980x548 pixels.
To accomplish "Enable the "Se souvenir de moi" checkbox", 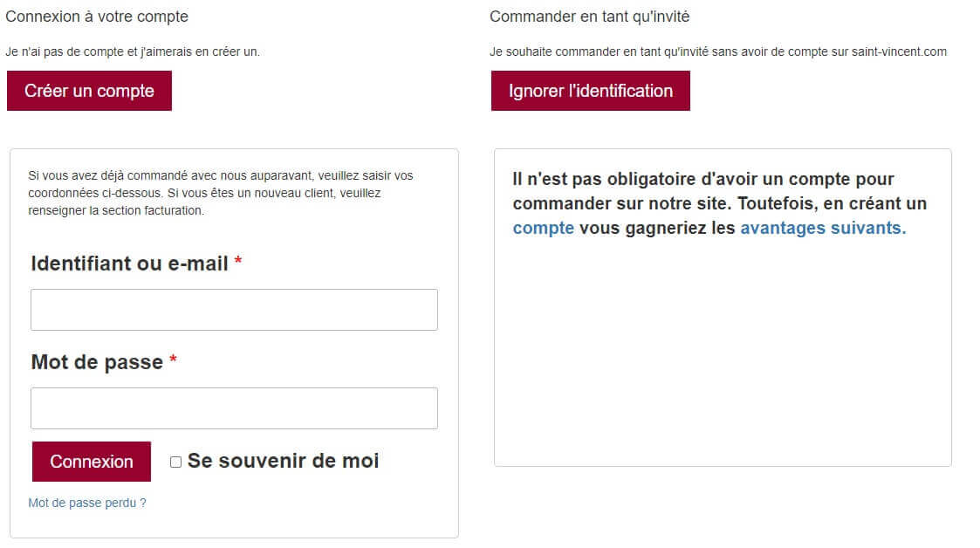I will 175,462.
